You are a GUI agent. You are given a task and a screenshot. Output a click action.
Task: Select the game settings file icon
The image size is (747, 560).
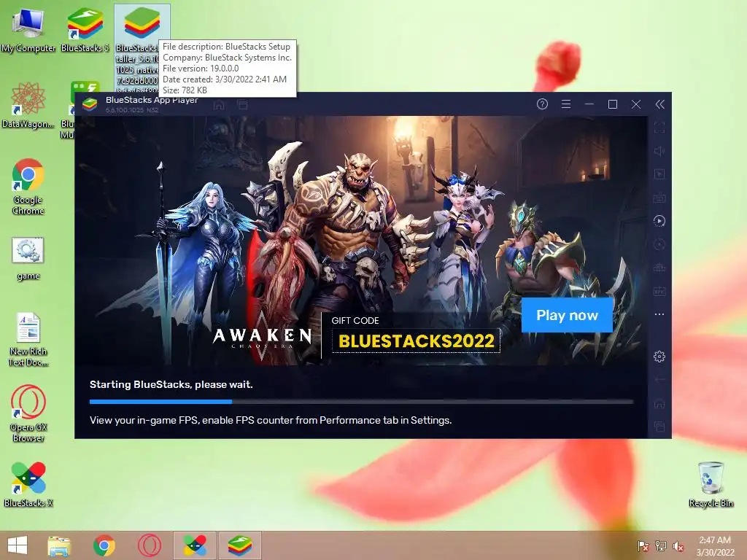28,258
